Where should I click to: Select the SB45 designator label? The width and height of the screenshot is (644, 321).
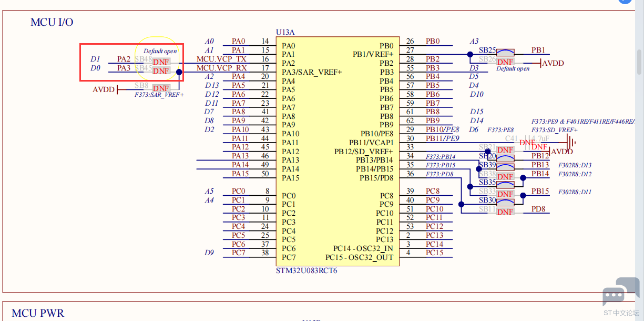144,68
